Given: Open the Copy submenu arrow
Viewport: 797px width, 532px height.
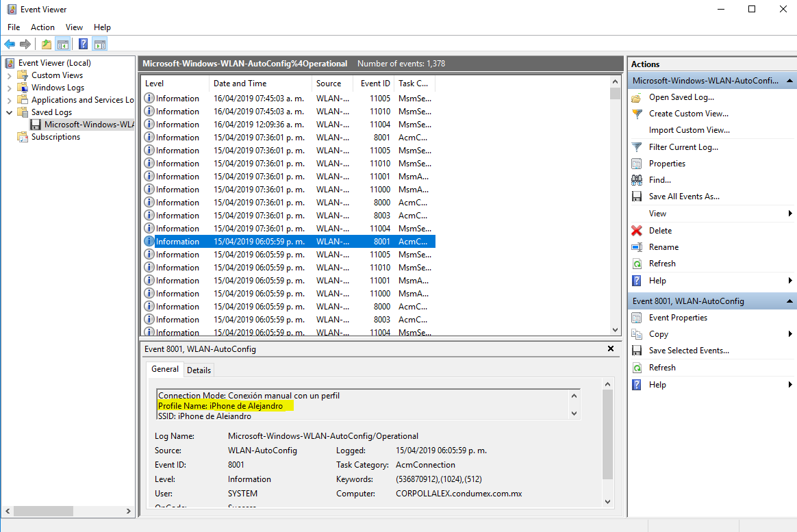Looking at the screenshot, I should tap(790, 334).
